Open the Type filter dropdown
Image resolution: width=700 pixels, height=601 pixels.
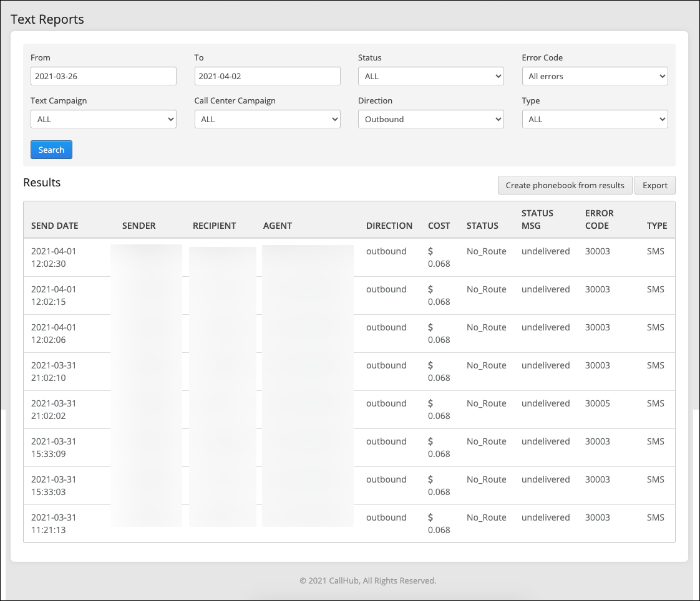click(x=595, y=119)
